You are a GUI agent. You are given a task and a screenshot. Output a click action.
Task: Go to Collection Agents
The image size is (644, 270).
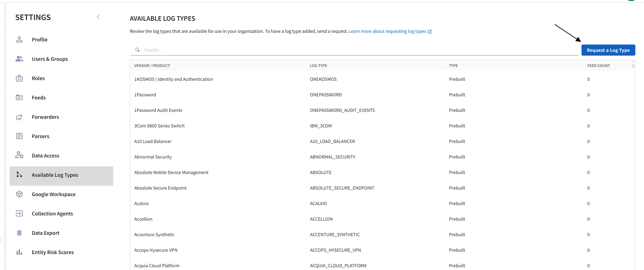point(61,213)
